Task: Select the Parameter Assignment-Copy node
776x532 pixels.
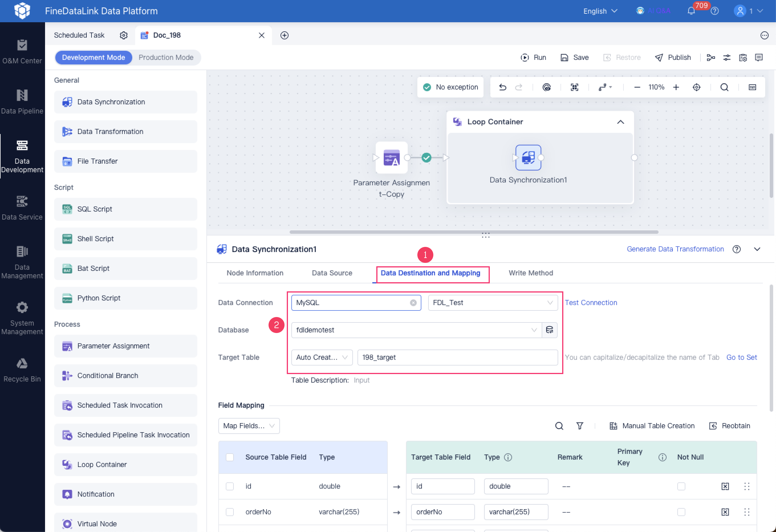Action: coord(391,157)
